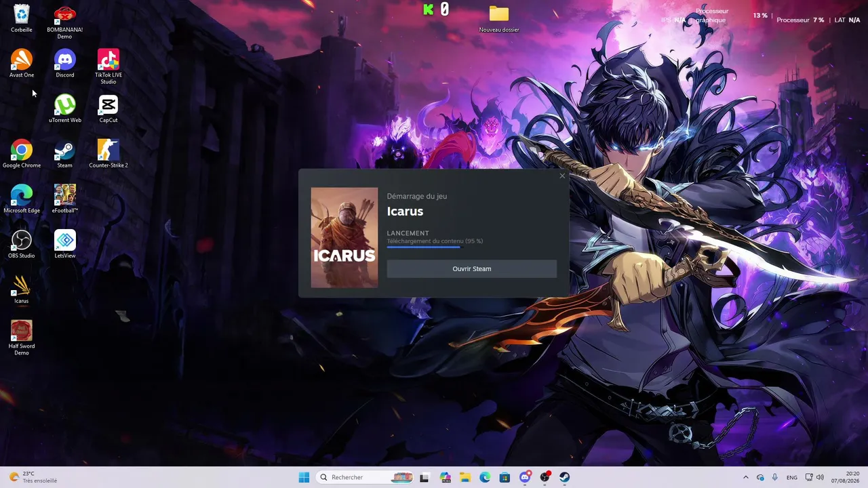Click the "Démarrage du jeu" heading
Screen dimensions: 868x488
417,196
